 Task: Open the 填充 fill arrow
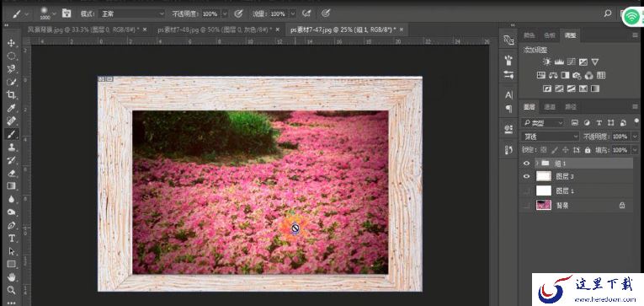635,150
